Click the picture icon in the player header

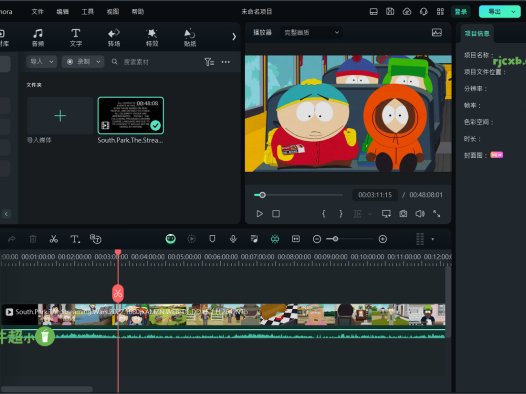[437, 33]
